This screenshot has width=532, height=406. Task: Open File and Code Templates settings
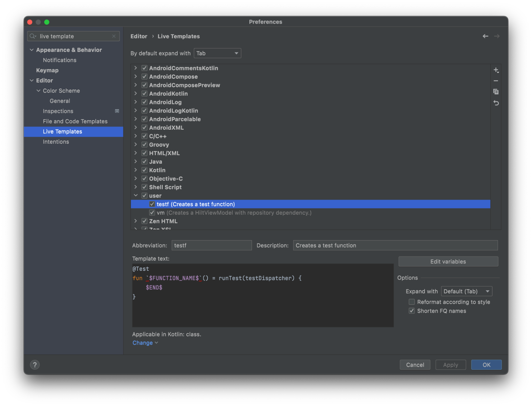tap(75, 121)
